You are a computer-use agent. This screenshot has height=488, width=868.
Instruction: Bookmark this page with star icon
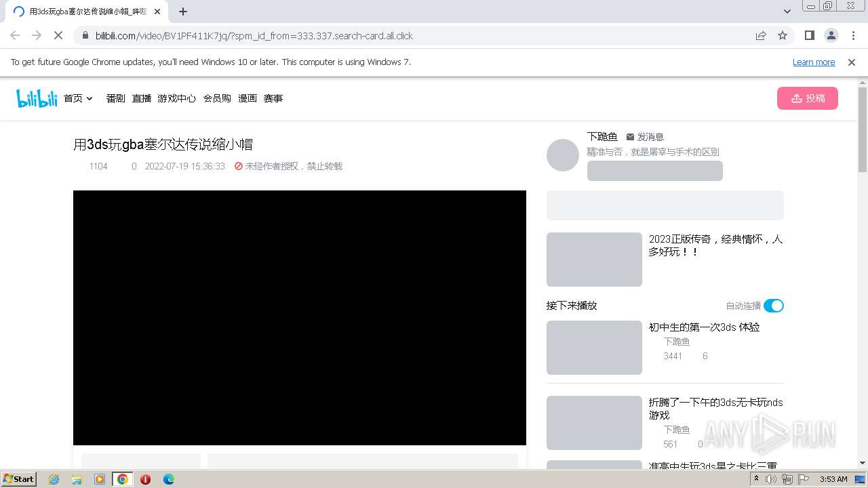[783, 35]
